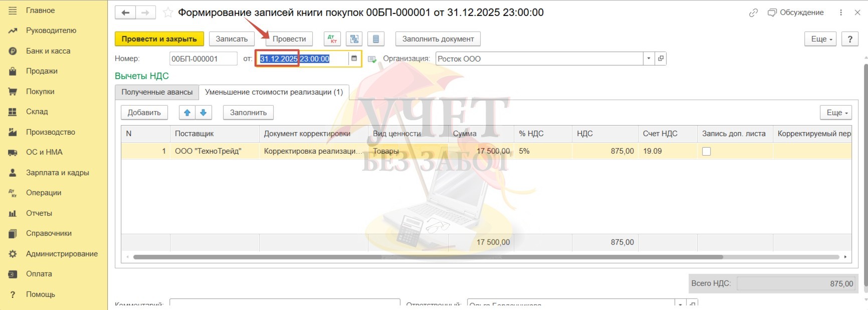
Task: Click the Вид ценности column header
Action: (408, 134)
